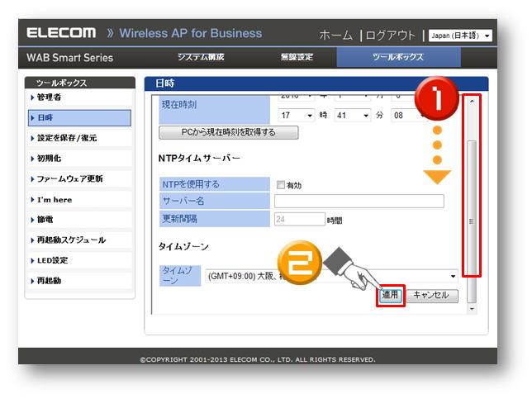Switch to the 無線設定 tab
This screenshot has width=532, height=399.
(297, 57)
